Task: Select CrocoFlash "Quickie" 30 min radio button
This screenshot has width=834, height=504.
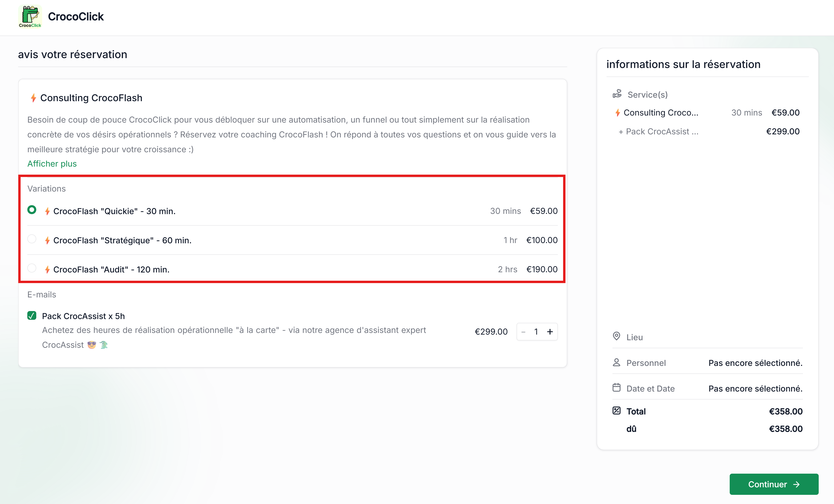Action: (32, 210)
